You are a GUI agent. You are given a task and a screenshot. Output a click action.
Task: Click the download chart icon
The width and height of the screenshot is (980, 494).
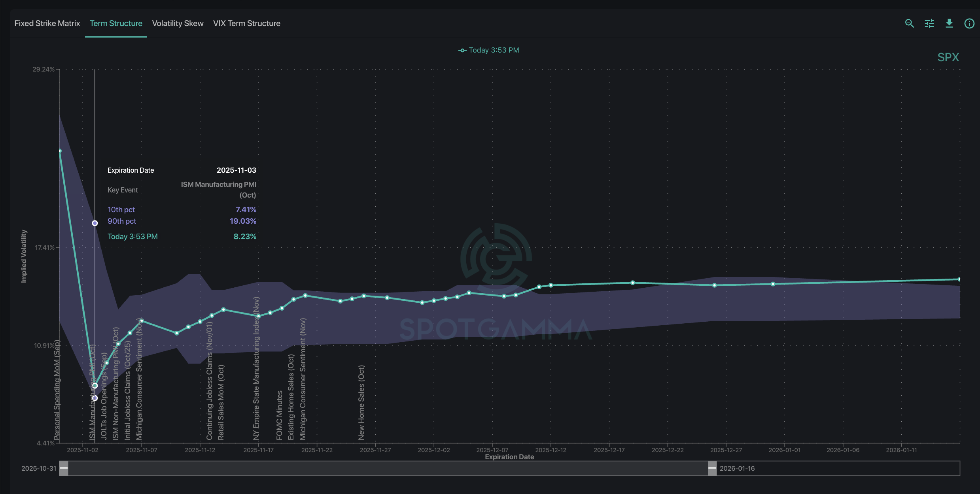(x=949, y=23)
